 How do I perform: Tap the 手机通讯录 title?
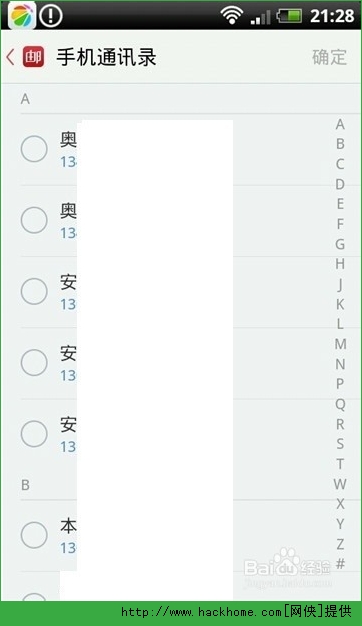click(106, 57)
